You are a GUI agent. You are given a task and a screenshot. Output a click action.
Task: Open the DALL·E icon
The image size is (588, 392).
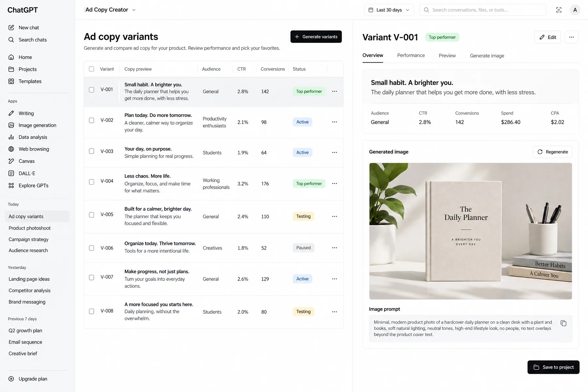(x=11, y=173)
